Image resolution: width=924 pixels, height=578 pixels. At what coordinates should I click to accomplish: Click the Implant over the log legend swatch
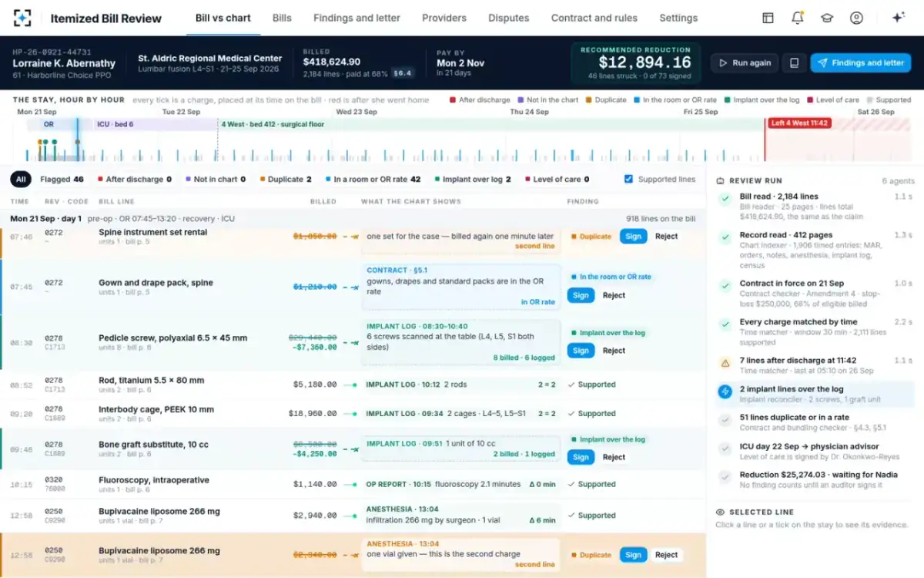pos(727,100)
